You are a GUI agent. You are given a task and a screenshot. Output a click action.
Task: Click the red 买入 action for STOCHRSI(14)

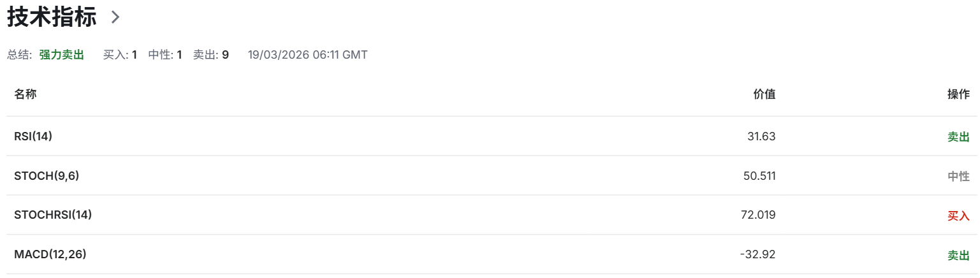pyautogui.click(x=958, y=216)
